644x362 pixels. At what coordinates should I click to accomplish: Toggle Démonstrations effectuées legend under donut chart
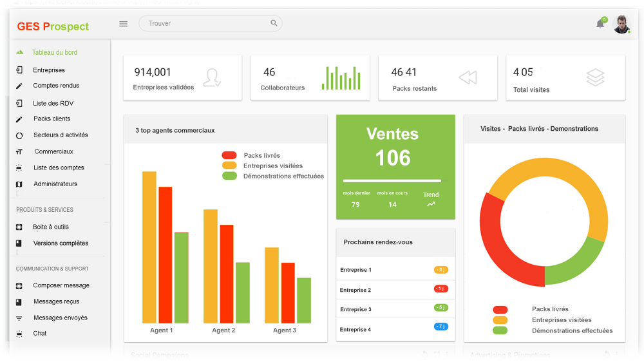[x=500, y=330]
